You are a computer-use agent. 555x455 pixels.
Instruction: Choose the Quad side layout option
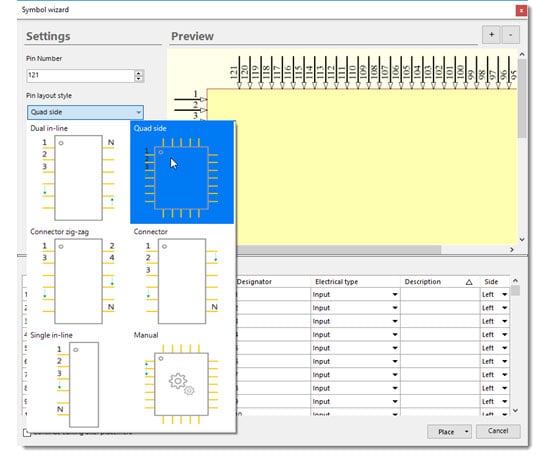pos(182,173)
